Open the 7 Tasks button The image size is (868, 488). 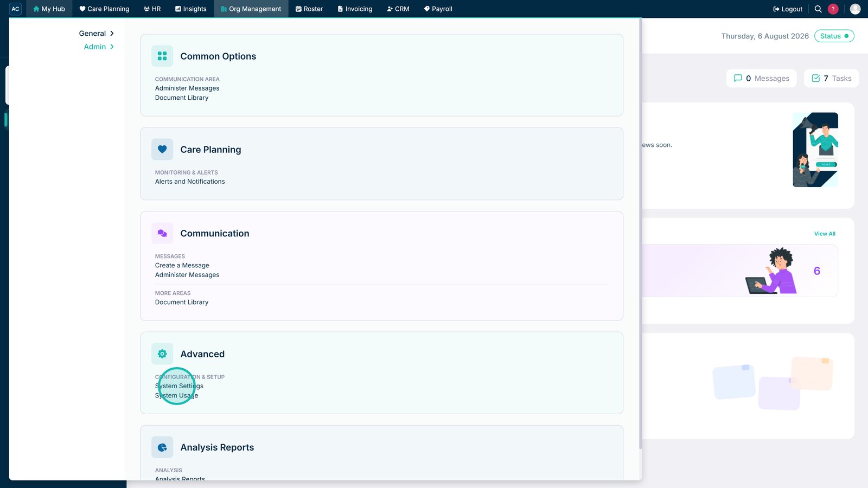click(832, 78)
